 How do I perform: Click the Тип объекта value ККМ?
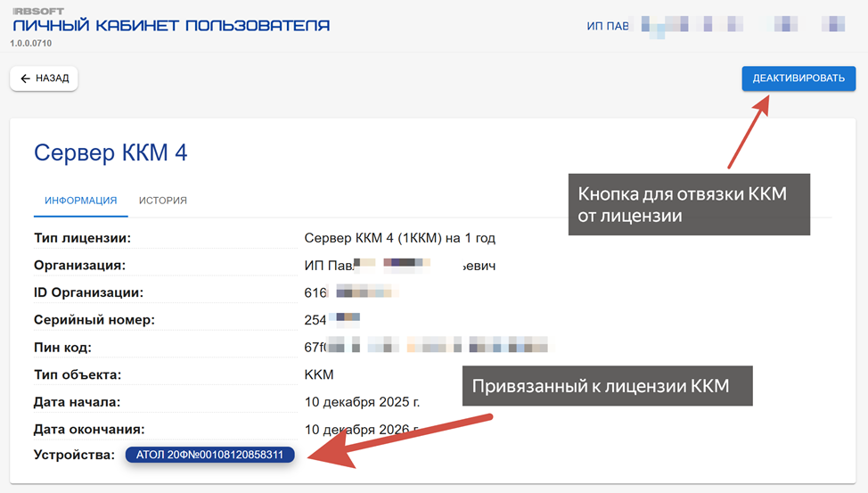[319, 374]
